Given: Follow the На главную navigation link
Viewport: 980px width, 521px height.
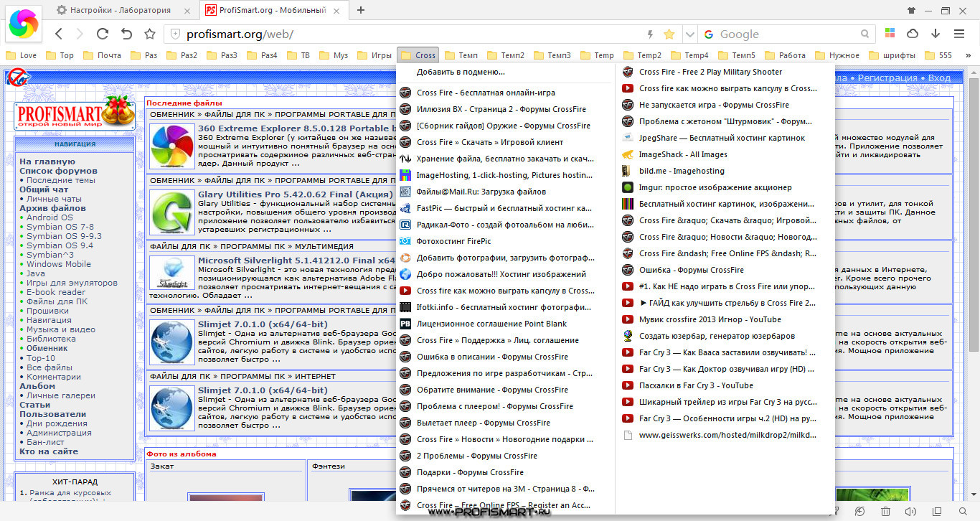Looking at the screenshot, I should 47,161.
